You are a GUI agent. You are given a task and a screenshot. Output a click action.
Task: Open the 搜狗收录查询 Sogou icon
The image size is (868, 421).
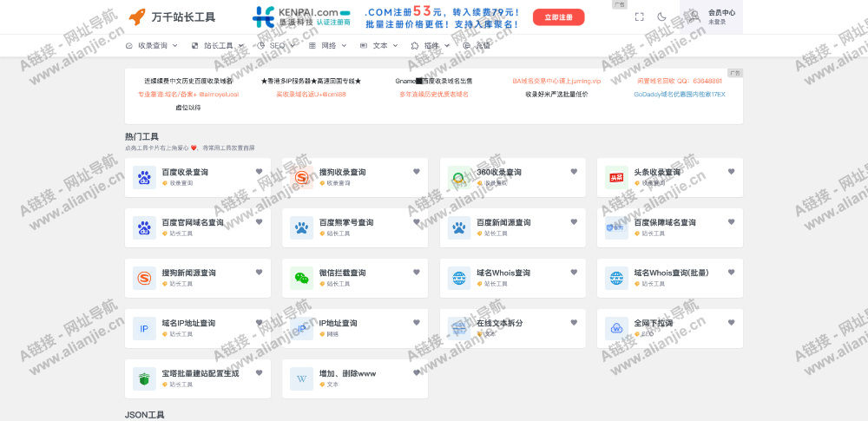coord(302,177)
